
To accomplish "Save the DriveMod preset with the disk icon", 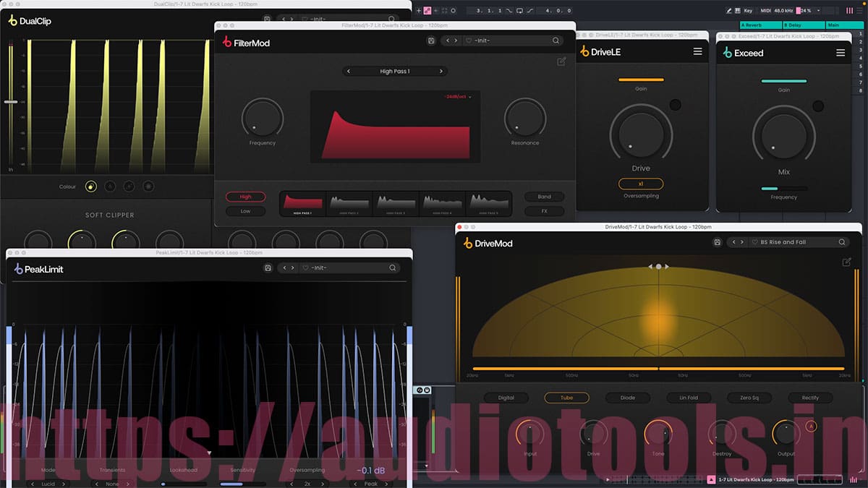I will click(x=717, y=242).
